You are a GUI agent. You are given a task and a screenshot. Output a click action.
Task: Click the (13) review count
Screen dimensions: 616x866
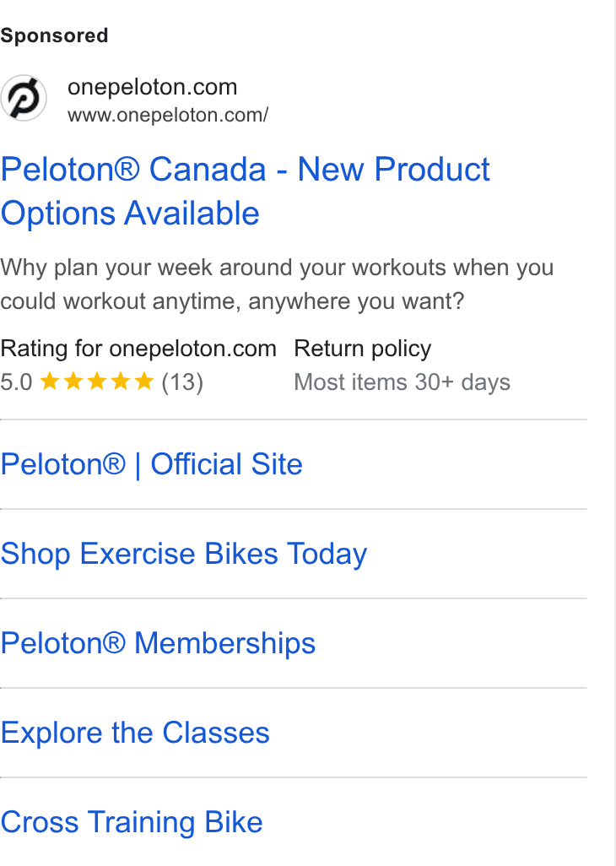[x=183, y=382]
